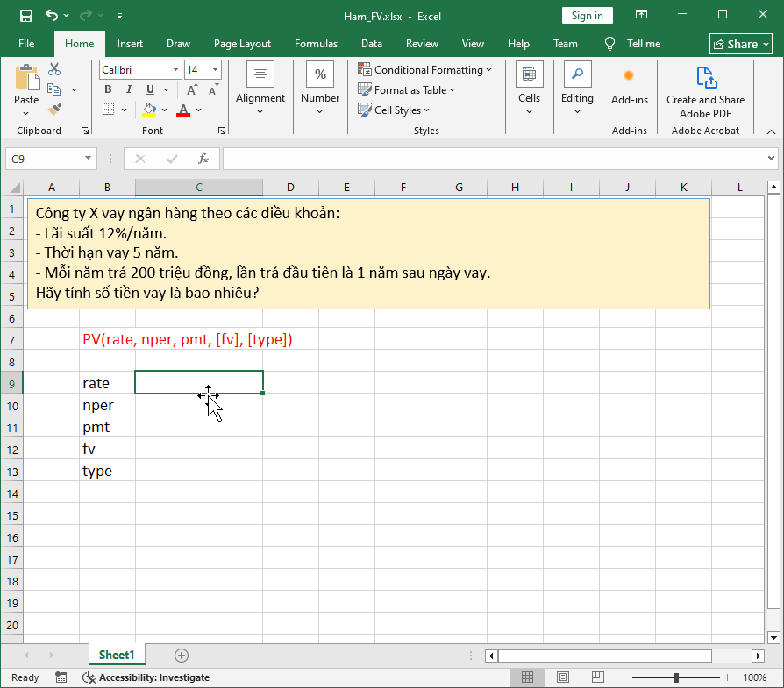Click the Cut icon in Clipboard group

click(54, 68)
